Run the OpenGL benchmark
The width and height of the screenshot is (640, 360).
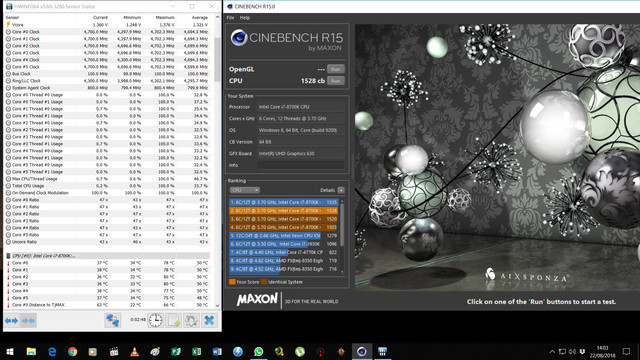[336, 69]
